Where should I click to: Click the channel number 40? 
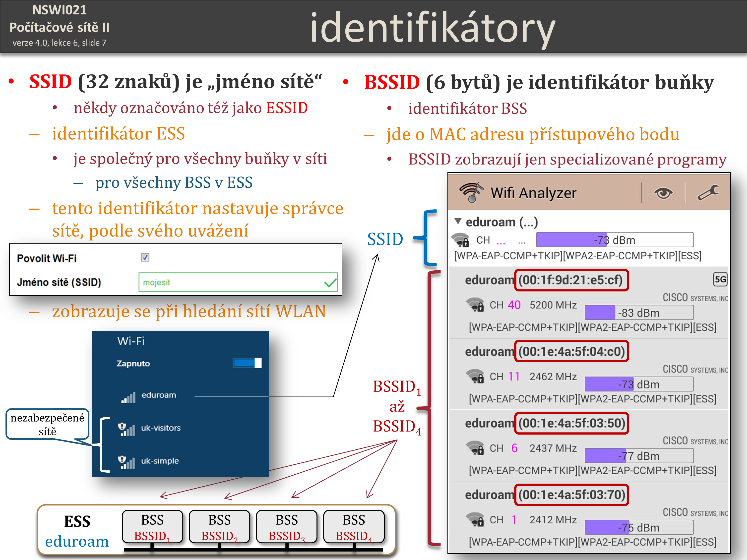coord(514,305)
